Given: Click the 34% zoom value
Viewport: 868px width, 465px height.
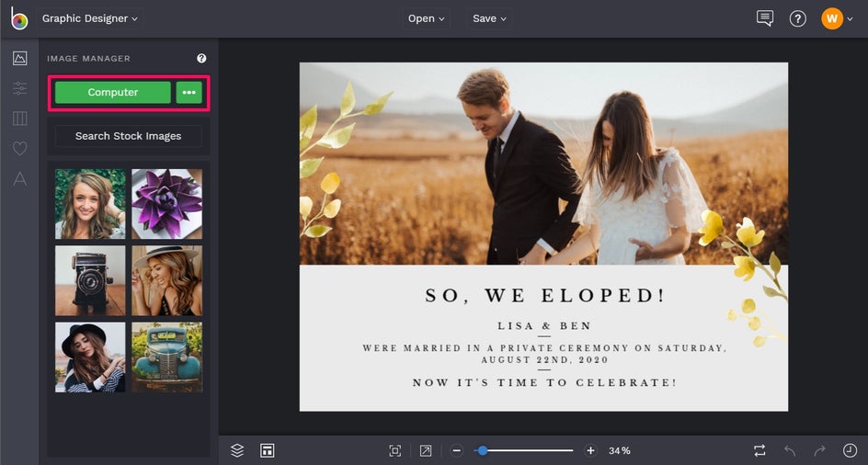Looking at the screenshot, I should [x=620, y=450].
